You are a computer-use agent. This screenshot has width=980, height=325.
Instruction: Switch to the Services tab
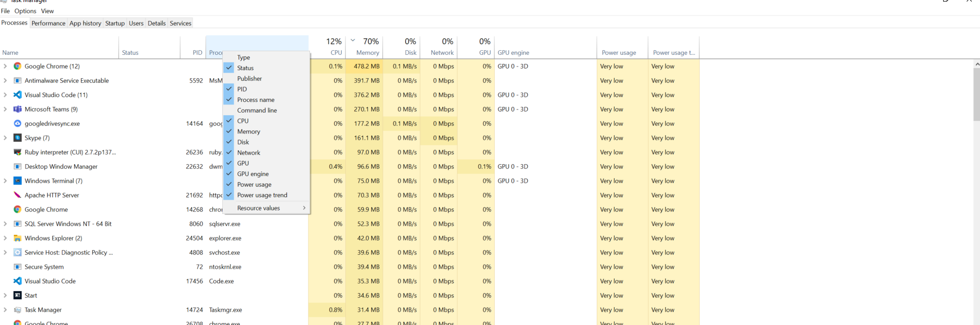[x=180, y=23]
